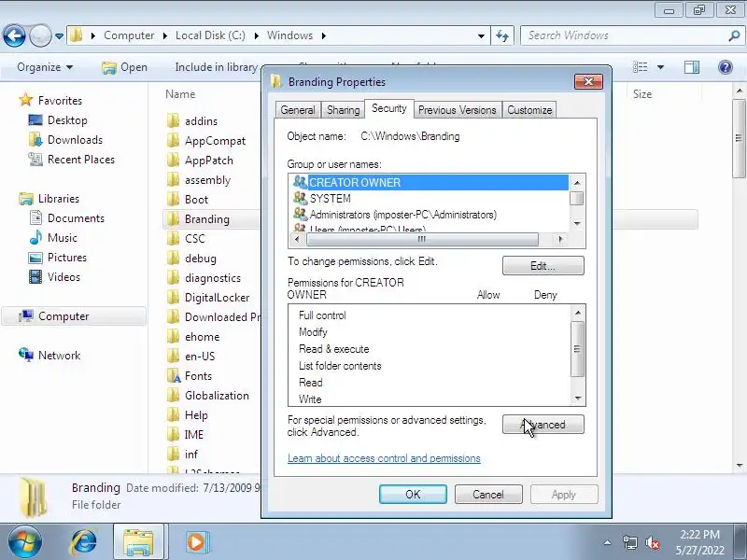
Task: Switch to the Customize tab
Action: [x=529, y=110]
